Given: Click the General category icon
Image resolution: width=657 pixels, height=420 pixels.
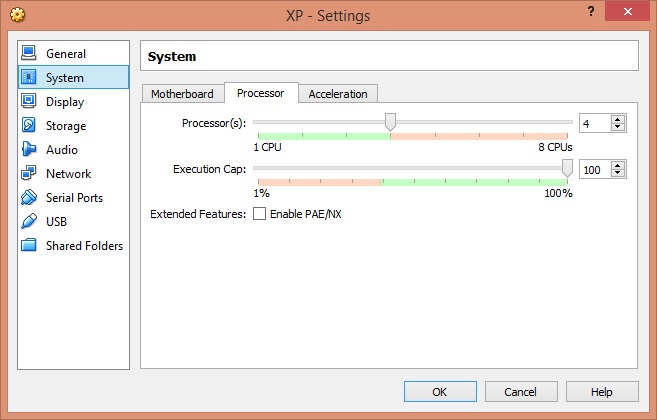Looking at the screenshot, I should click(28, 53).
